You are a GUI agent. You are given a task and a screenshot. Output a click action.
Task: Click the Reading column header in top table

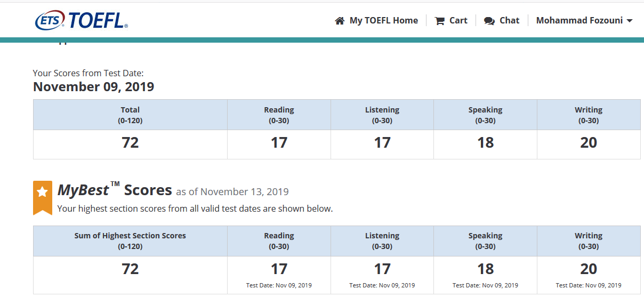tap(279, 115)
